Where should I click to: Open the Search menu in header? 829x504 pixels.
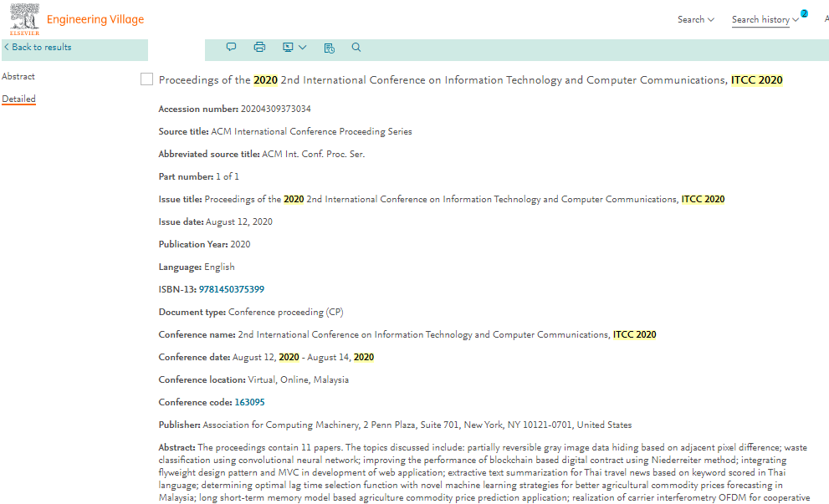(696, 19)
